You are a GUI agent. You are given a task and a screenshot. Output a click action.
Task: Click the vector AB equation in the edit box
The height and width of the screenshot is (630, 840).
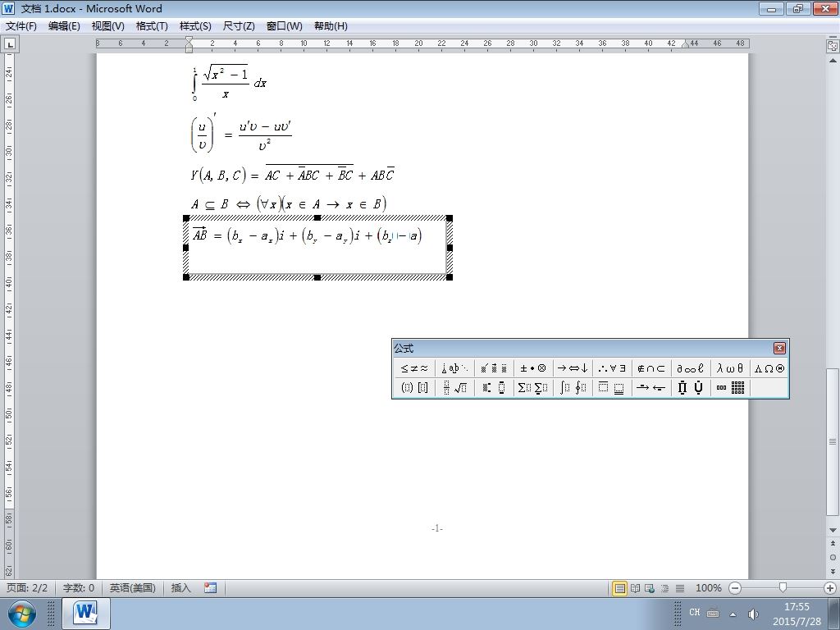(x=307, y=235)
